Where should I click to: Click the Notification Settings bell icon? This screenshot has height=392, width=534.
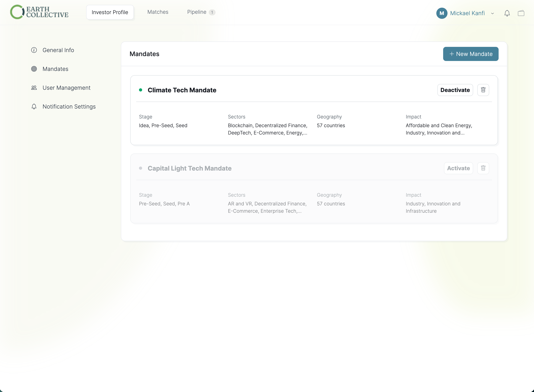point(34,107)
